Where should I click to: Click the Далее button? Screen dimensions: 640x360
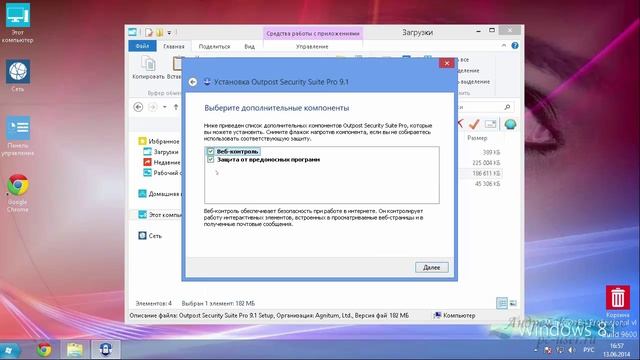(x=431, y=267)
